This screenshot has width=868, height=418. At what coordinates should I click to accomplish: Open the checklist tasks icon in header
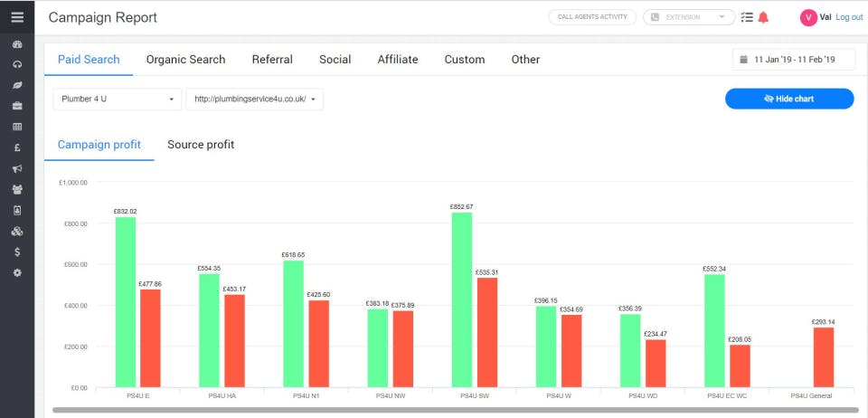coord(747,17)
